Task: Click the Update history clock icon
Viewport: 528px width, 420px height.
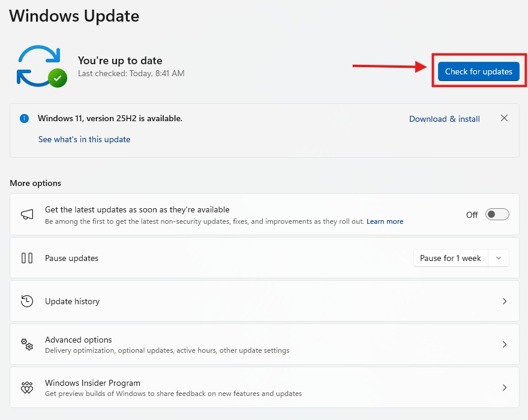Action: pyautogui.click(x=27, y=301)
